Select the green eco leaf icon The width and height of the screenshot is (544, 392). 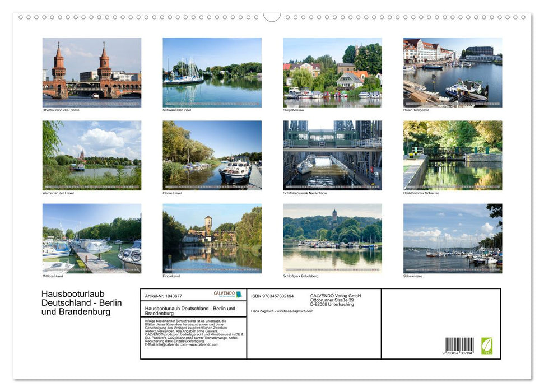click(x=486, y=345)
